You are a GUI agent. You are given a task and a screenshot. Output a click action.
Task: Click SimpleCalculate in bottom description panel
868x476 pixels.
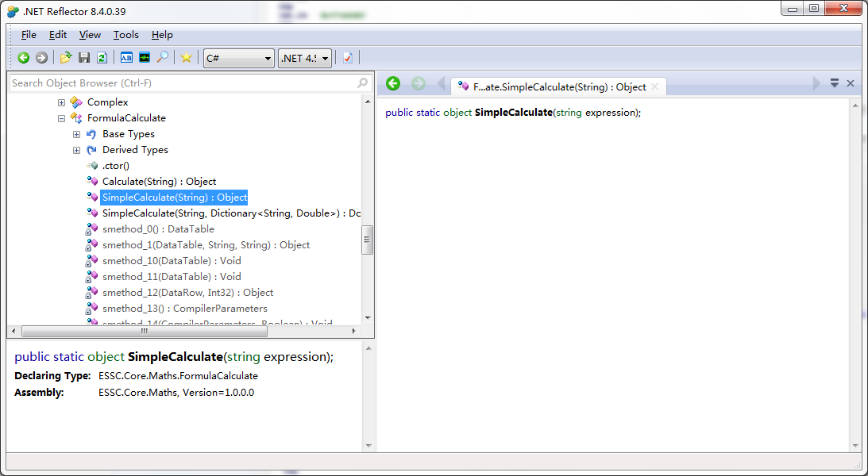coord(176,357)
